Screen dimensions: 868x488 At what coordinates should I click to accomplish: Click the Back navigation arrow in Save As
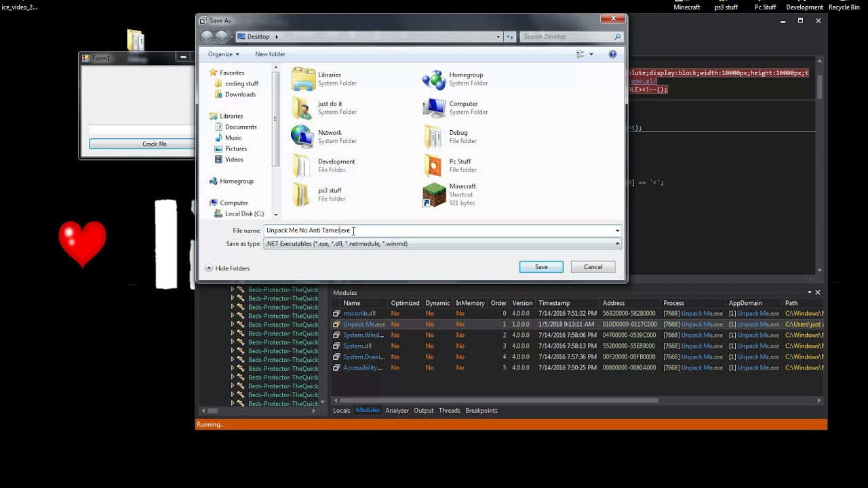207,37
